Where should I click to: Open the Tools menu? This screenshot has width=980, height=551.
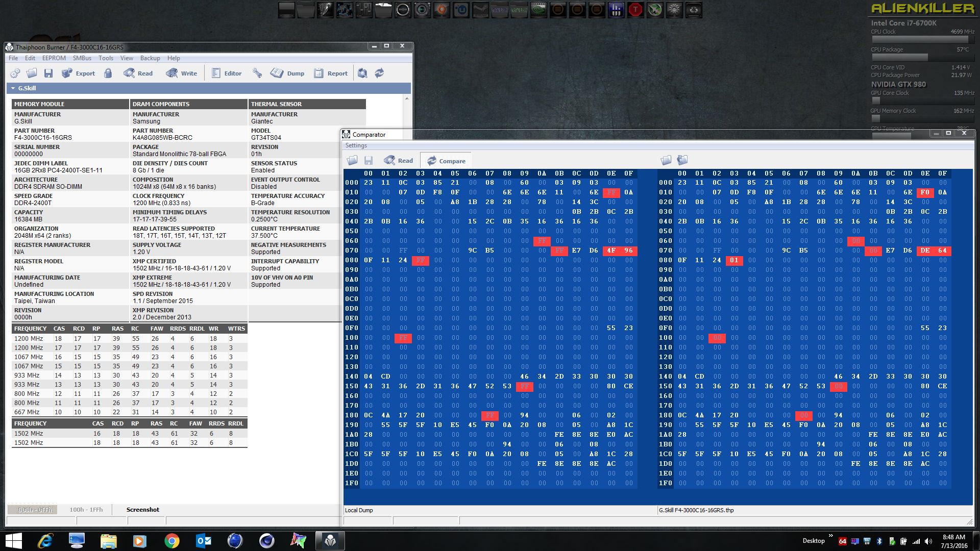coord(106,58)
